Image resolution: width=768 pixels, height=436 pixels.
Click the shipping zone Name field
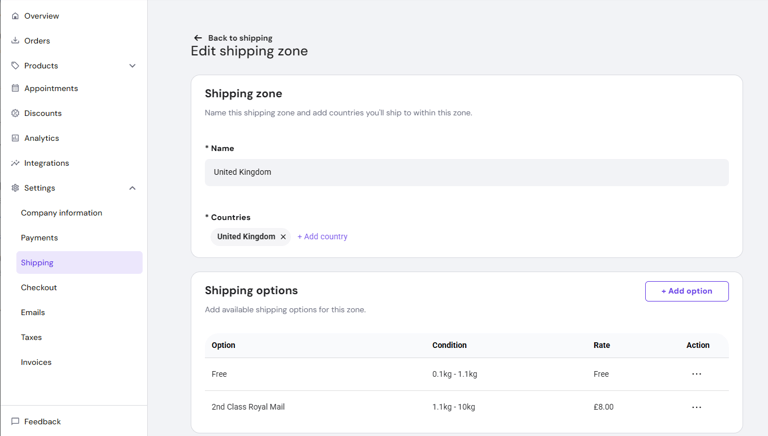(466, 172)
